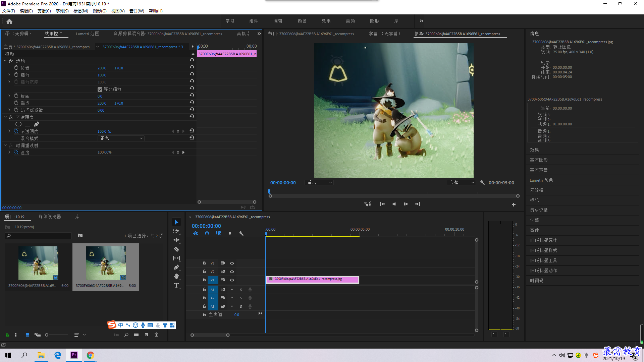The image size is (644, 362).
Task: Select the Track Select Forward tool
Action: coord(176,231)
